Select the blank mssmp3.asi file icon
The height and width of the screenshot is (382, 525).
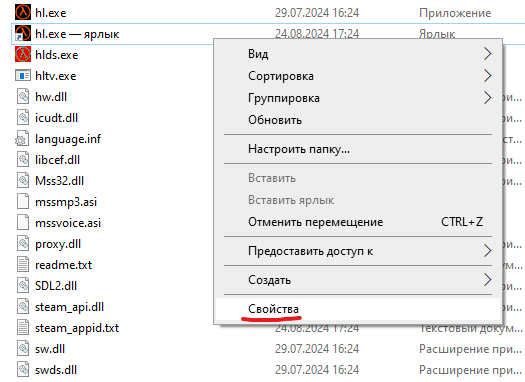23,202
